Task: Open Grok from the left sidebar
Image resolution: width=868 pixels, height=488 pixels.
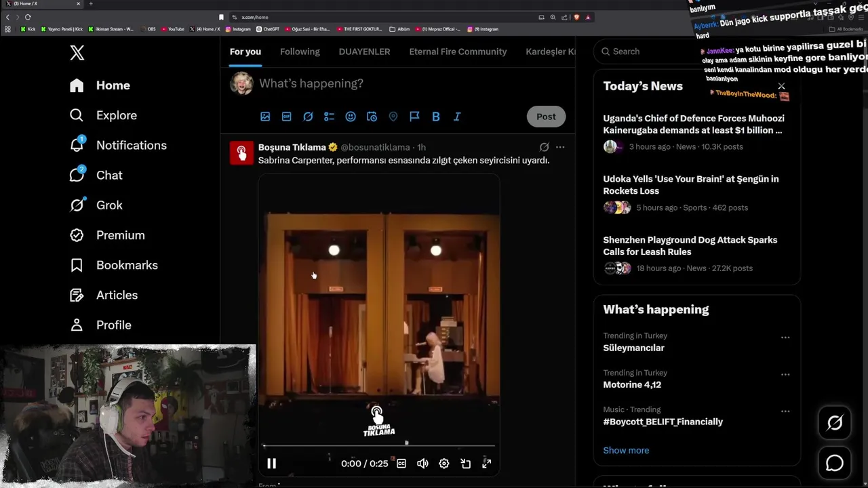Action: (96, 205)
